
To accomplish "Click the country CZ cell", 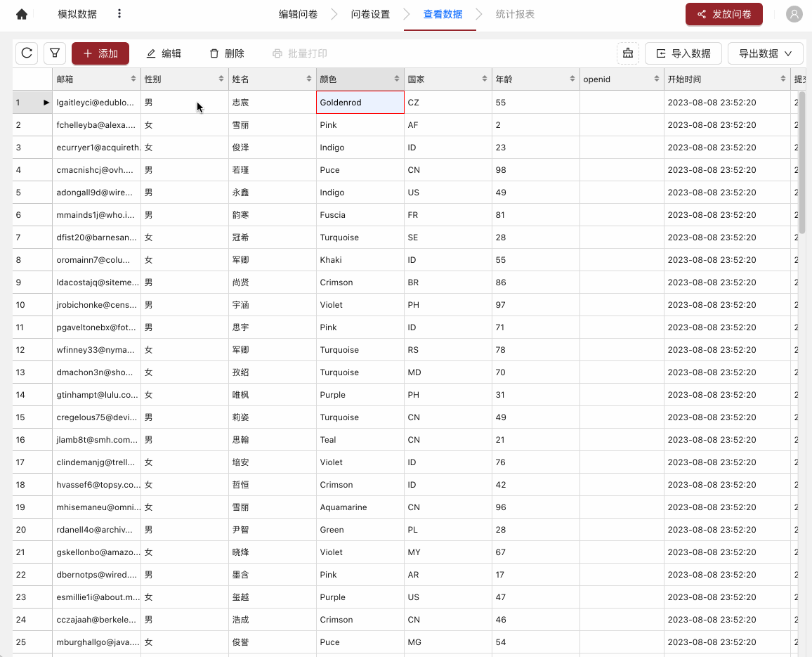I will click(x=448, y=102).
